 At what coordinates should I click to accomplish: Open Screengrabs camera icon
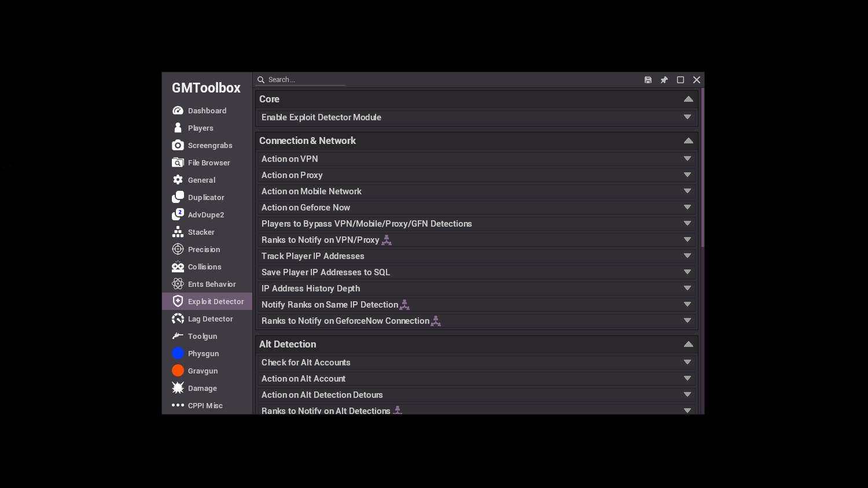point(178,145)
